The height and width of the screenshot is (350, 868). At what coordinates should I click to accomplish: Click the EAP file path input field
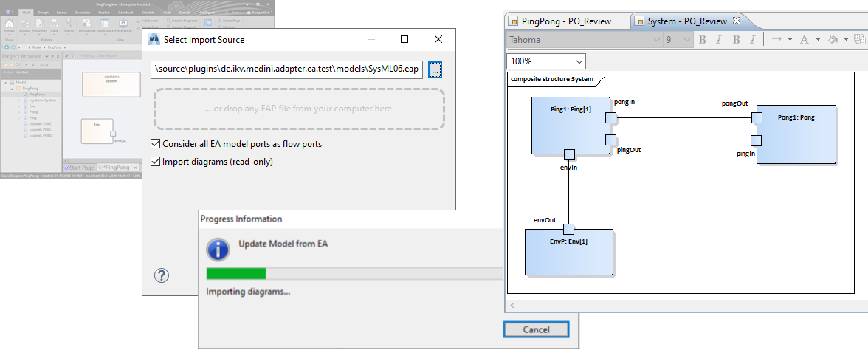pos(286,69)
